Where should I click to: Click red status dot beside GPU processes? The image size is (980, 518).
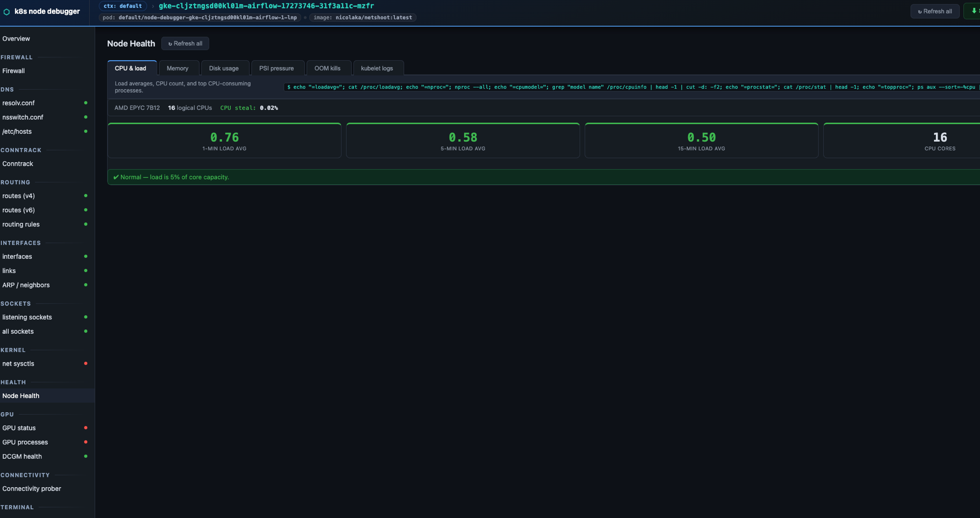coord(86,442)
